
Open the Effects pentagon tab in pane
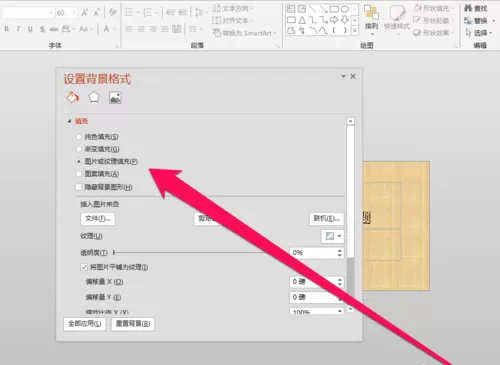tap(94, 98)
